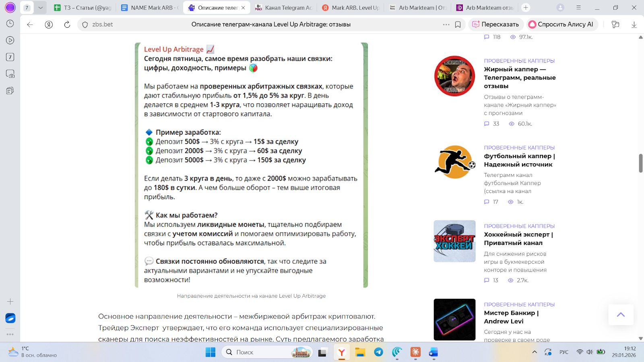Expand the tab groups dropdown arrow
644x362 pixels.
(x=40, y=8)
